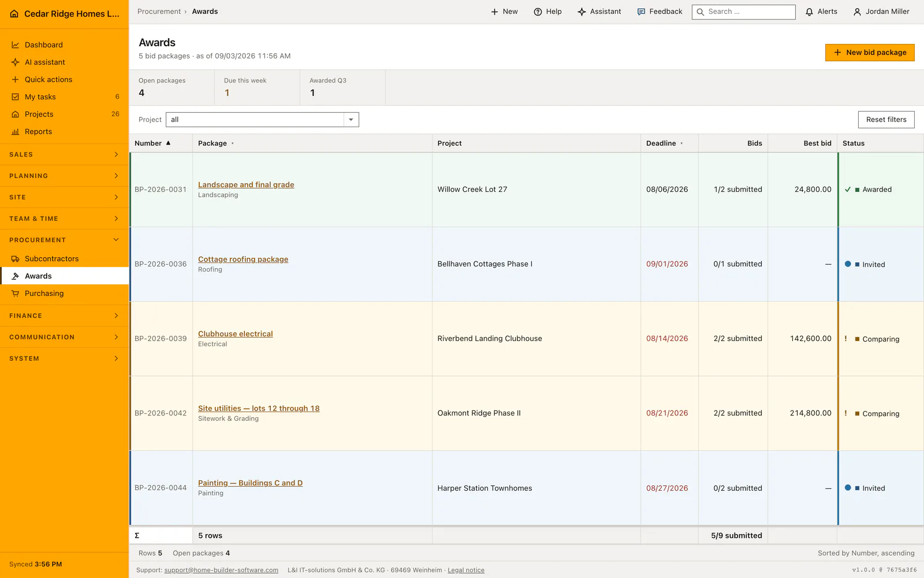The image size is (924, 578).
Task: Open Site utilities lots 12 through 18
Action: 259,409
